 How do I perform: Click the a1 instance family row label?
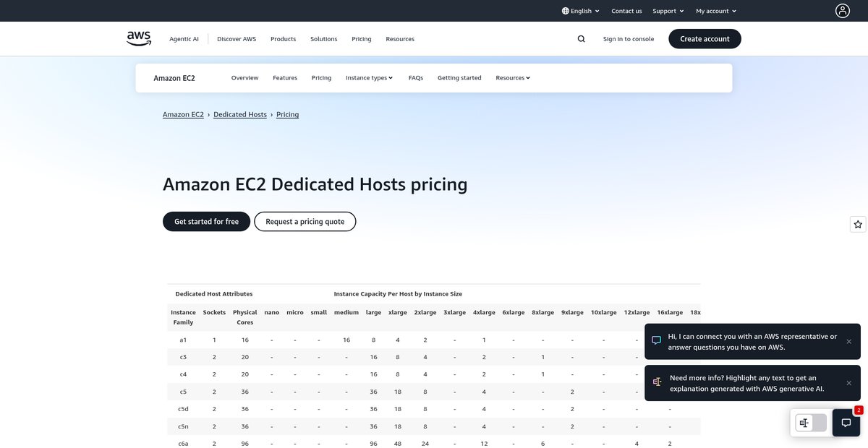[x=183, y=340]
